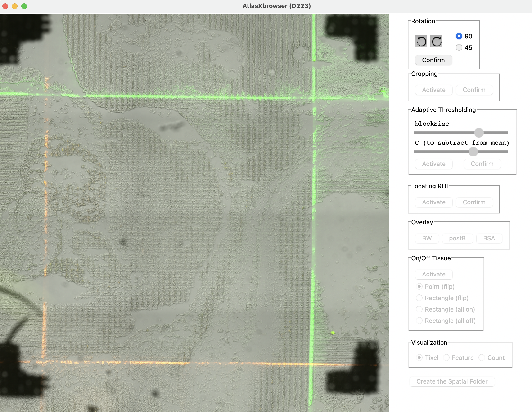Show the BSA overlay
Image resolution: width=532 pixels, height=413 pixels.
(489, 238)
